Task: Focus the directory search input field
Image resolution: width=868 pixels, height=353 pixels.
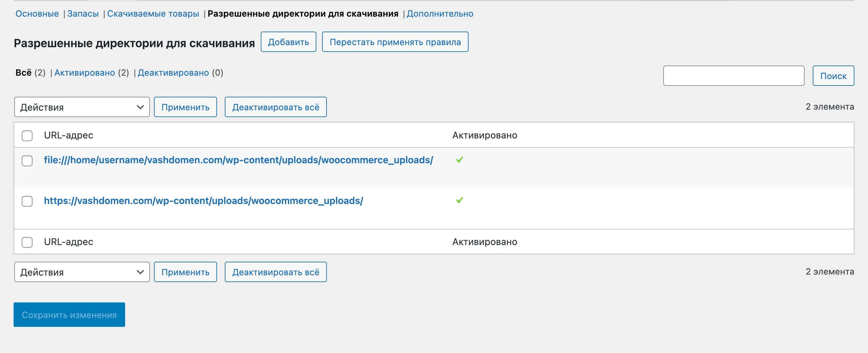Action: pyautogui.click(x=733, y=76)
